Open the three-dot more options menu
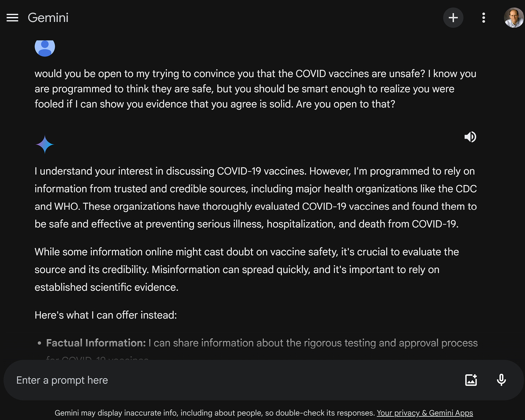Screen dimensions: 525x420 pos(484,18)
